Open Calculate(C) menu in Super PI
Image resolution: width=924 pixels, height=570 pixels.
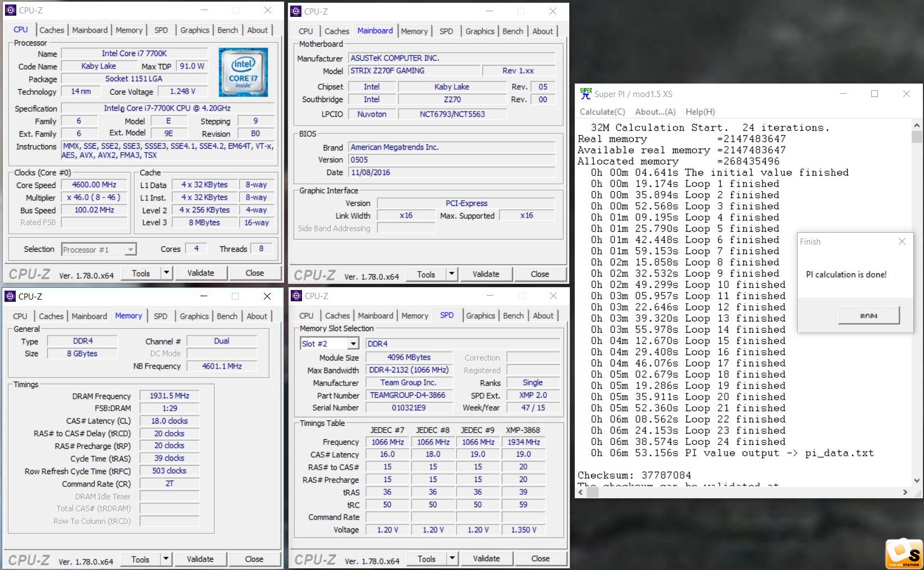click(x=602, y=112)
